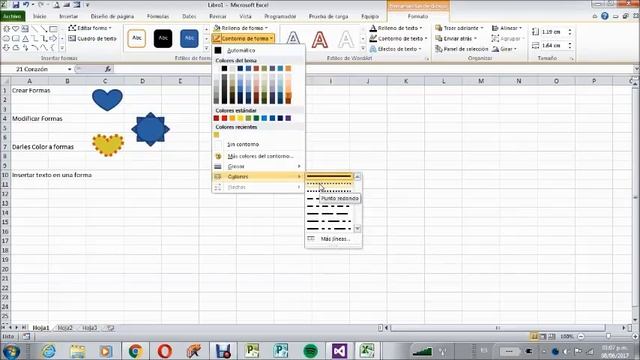Select the blue heart shape
This screenshot has width=640, height=360.
tap(107, 100)
